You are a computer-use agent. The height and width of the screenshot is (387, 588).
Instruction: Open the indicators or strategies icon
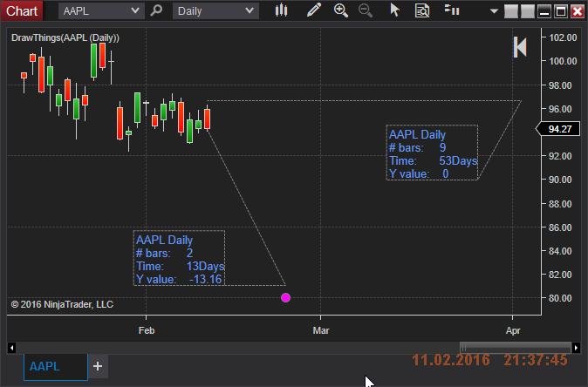[x=452, y=10]
